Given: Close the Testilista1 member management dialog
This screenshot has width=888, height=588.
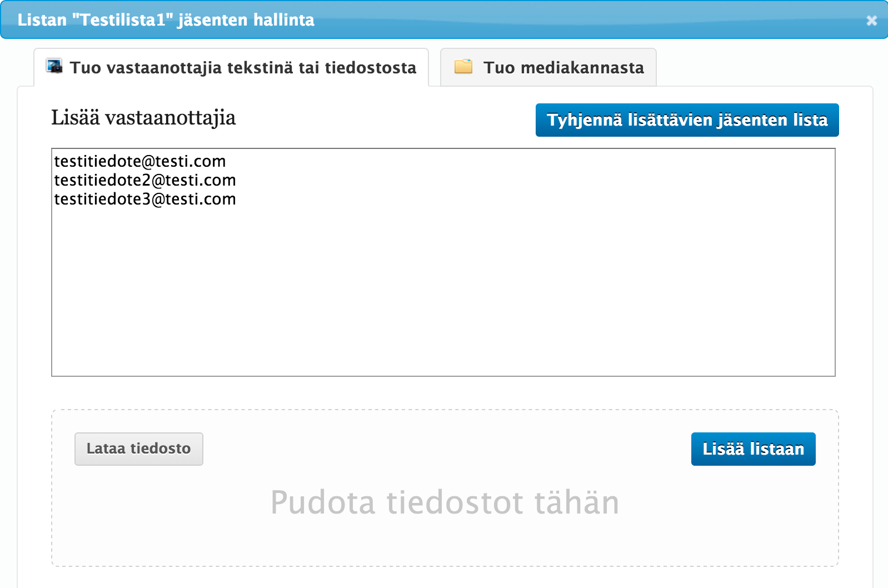Looking at the screenshot, I should coord(871,21).
